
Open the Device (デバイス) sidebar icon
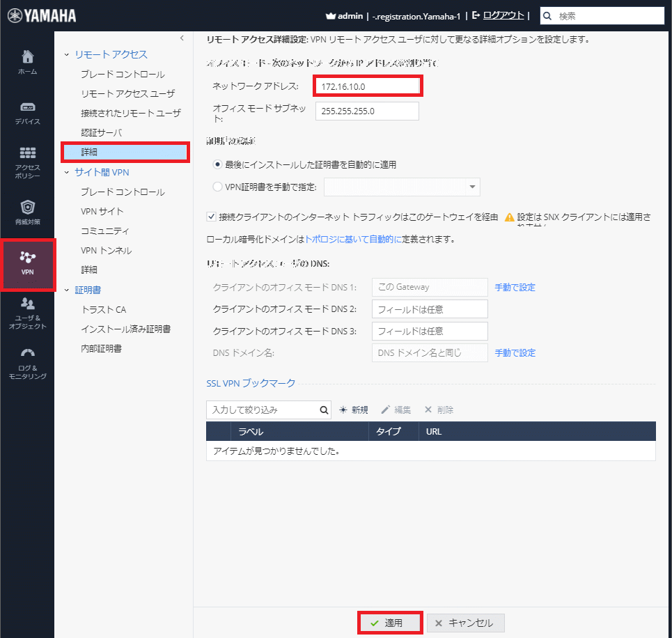click(x=27, y=112)
